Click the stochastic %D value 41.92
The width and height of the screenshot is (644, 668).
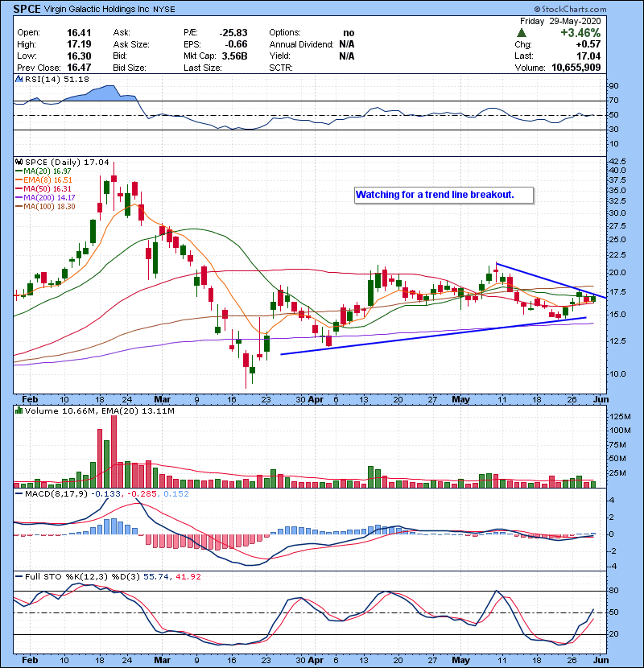coord(188,577)
